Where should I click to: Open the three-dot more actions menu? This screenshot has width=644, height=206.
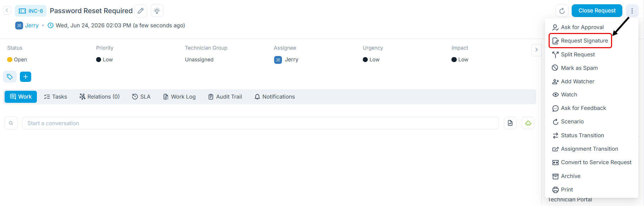pyautogui.click(x=632, y=11)
